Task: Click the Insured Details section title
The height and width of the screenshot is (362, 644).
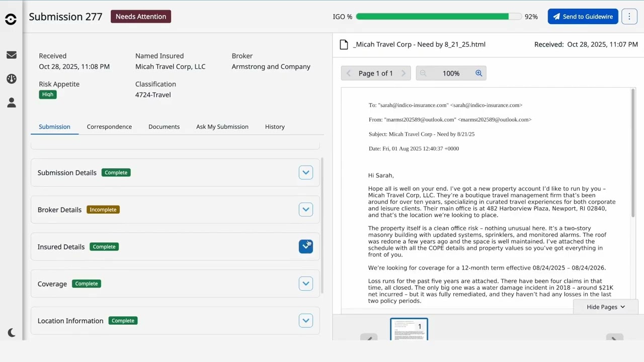Action: [61, 247]
